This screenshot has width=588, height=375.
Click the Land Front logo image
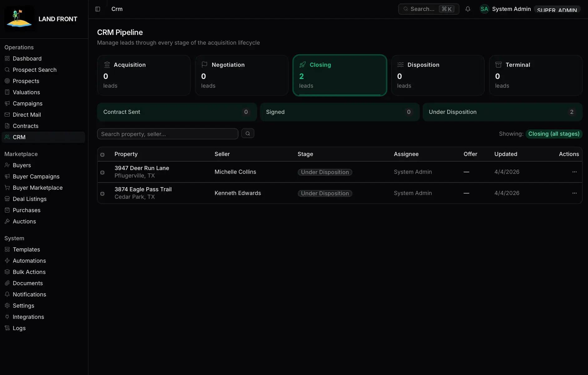19,19
